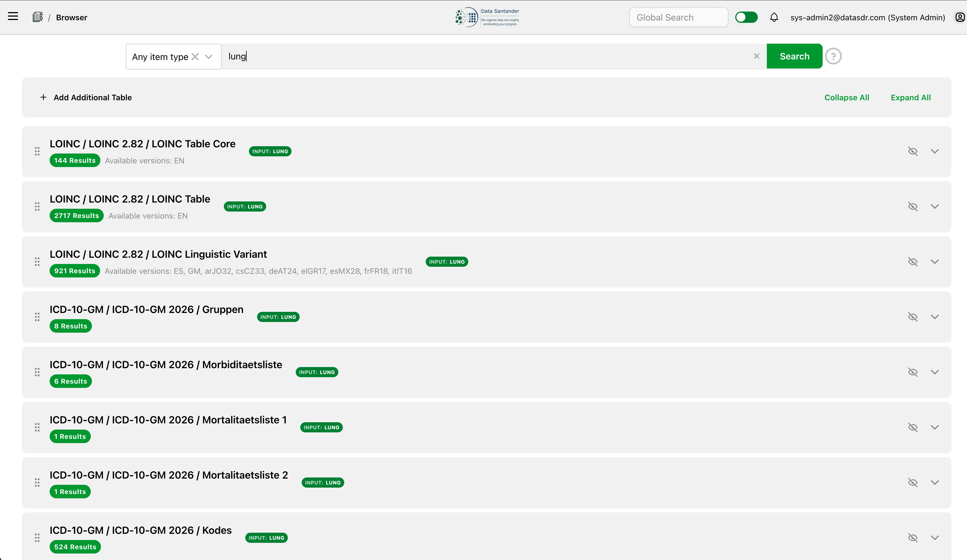
Task: Grab the Mortalitaetsliste 1 drag handle
Action: pyautogui.click(x=37, y=427)
